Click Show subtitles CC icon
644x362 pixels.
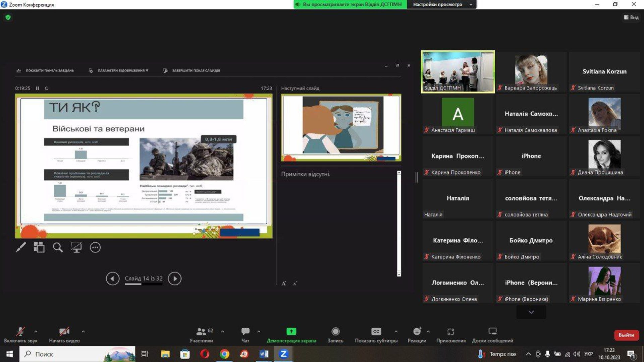tap(376, 331)
